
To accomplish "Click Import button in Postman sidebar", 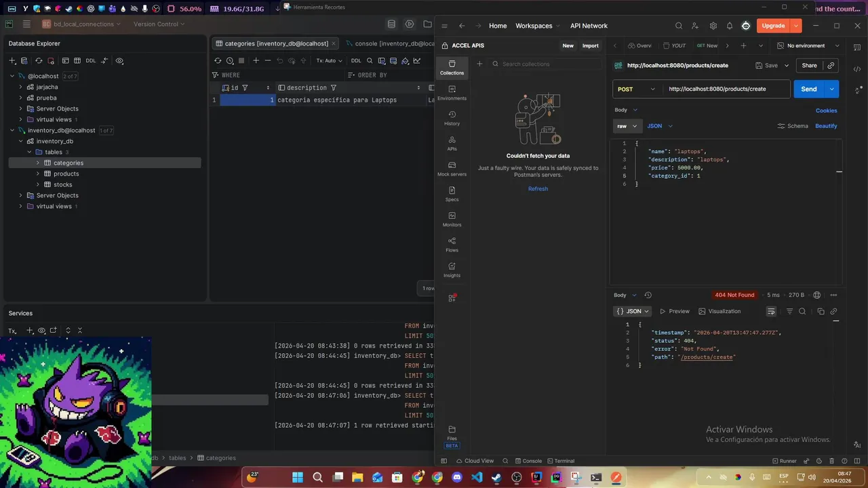I will click(591, 45).
